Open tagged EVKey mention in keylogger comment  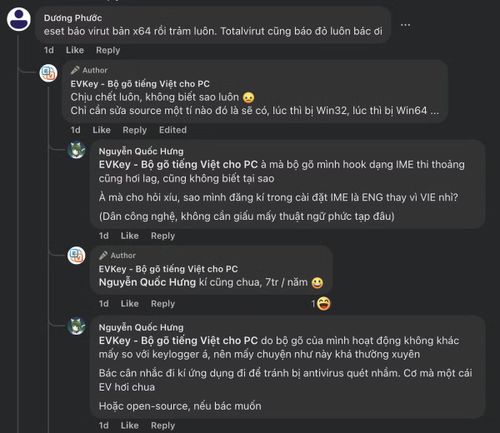tap(178, 341)
